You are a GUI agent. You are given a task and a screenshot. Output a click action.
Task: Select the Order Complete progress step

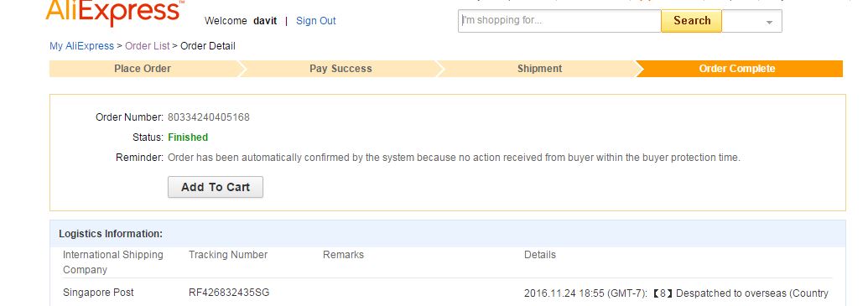pyautogui.click(x=737, y=69)
